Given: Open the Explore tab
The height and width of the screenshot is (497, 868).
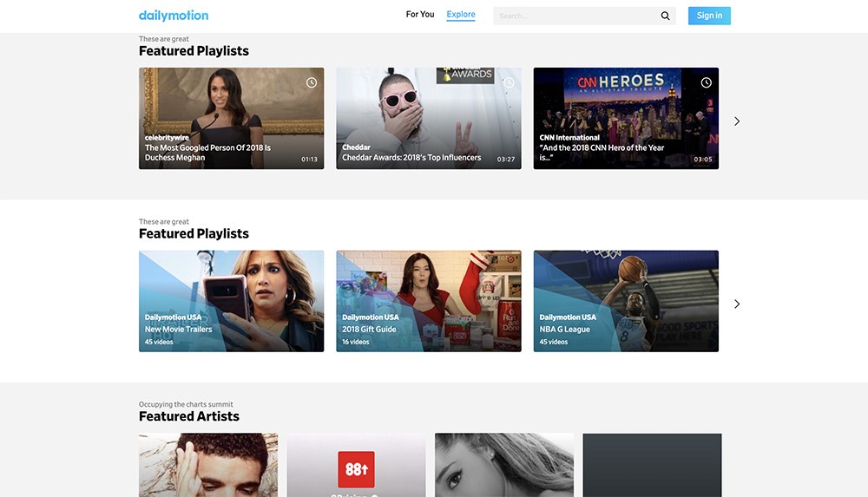Looking at the screenshot, I should tap(461, 15).
